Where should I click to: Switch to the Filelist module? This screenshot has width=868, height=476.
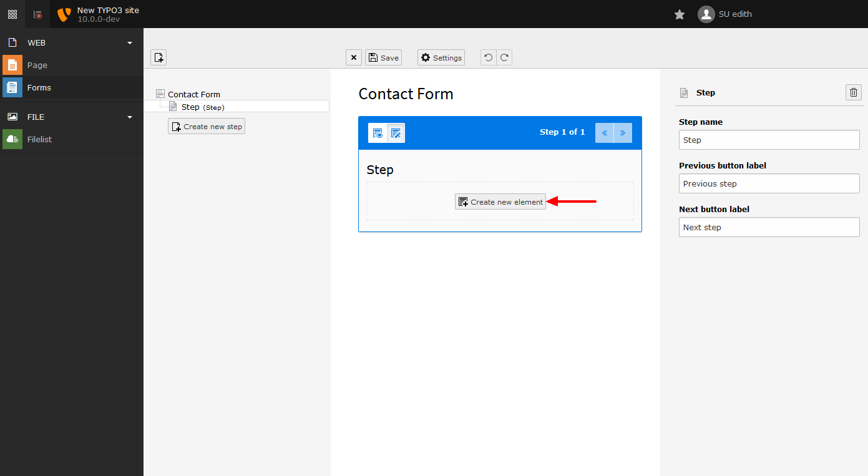point(39,139)
